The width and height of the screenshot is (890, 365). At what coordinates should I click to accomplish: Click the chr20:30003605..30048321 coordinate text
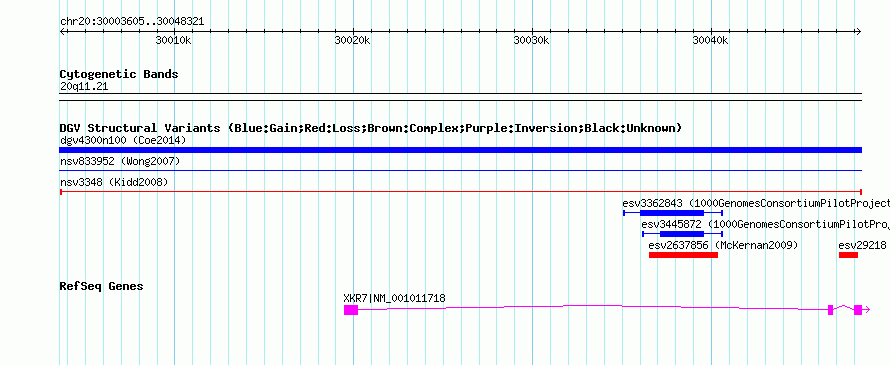click(132, 22)
